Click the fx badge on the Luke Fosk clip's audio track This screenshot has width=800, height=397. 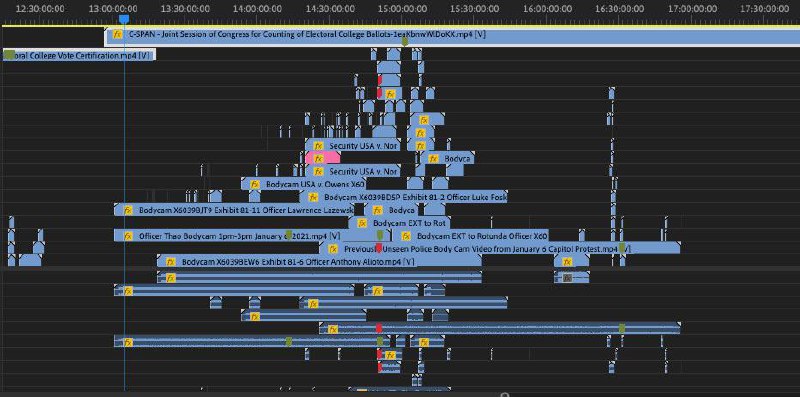coord(313,303)
